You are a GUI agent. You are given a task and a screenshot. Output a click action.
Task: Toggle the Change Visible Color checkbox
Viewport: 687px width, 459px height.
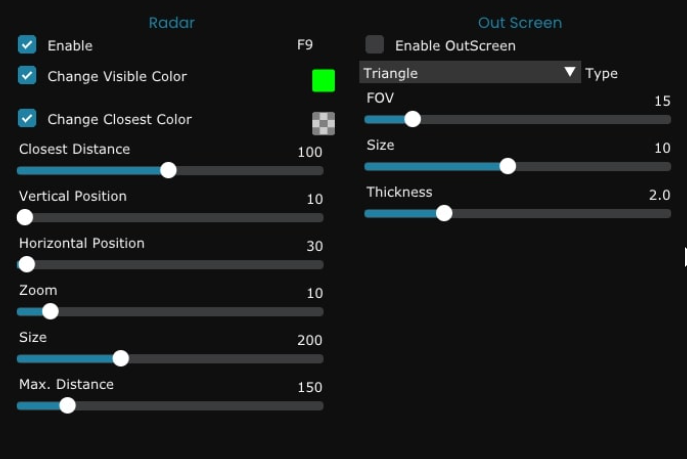coord(28,76)
